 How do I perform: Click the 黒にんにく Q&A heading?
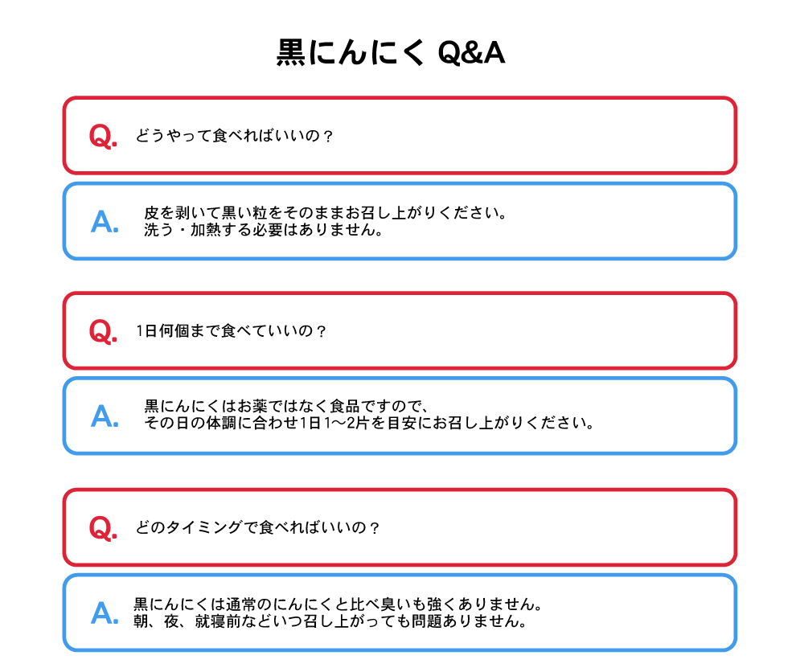tap(391, 52)
